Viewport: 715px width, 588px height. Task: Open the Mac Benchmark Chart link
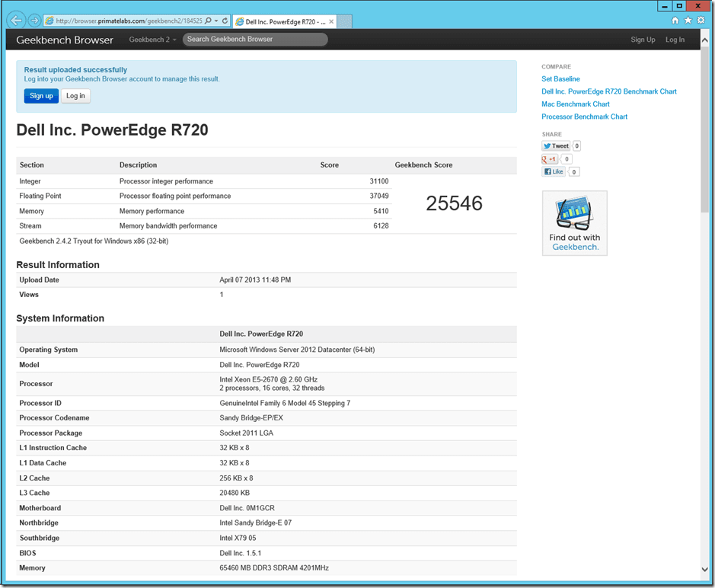tap(576, 104)
